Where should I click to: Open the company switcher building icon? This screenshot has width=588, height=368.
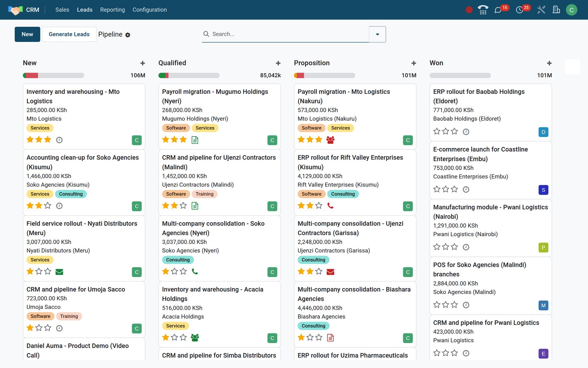click(x=556, y=10)
